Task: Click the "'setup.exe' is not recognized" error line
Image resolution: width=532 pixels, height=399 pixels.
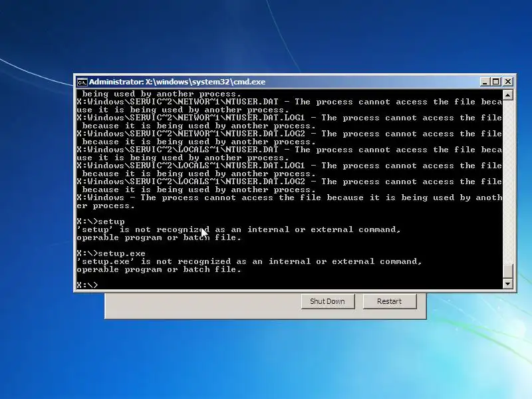Action: coord(249,261)
